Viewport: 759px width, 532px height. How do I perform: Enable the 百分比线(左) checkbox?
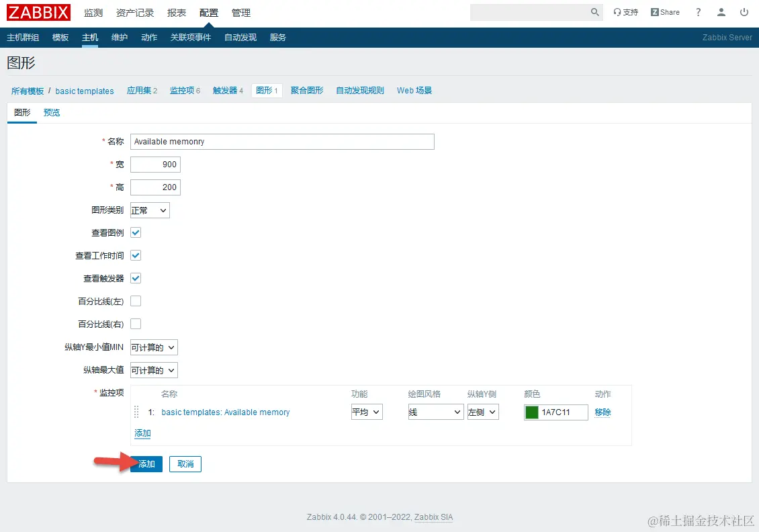click(x=135, y=301)
